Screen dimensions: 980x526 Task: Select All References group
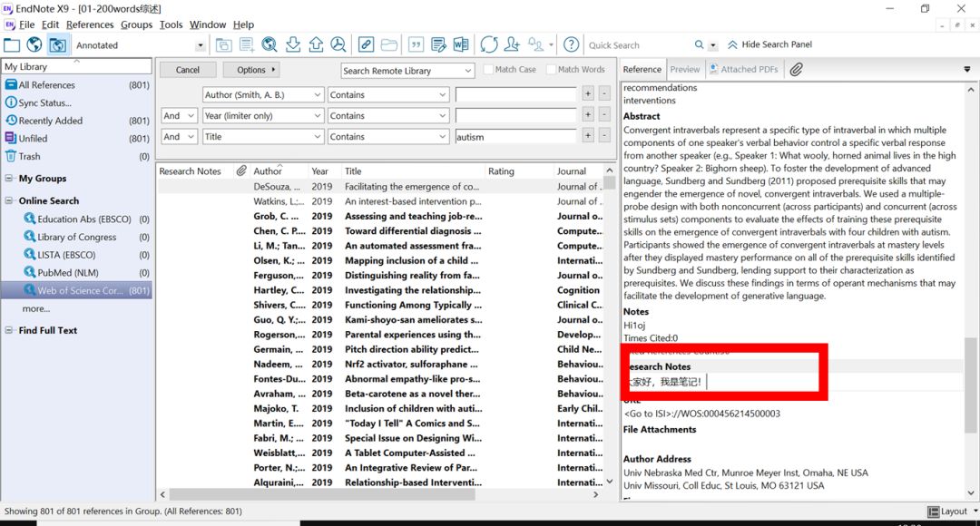[x=77, y=85]
